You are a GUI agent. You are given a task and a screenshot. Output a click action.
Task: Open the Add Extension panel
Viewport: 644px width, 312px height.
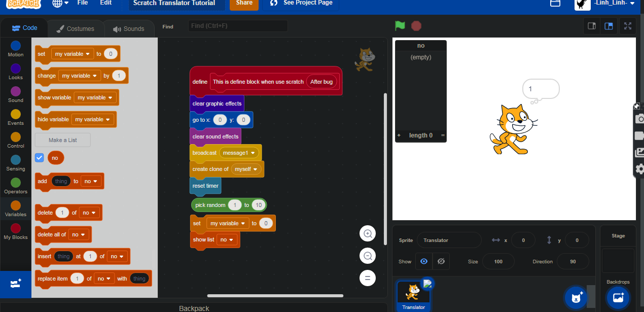pos(15,284)
